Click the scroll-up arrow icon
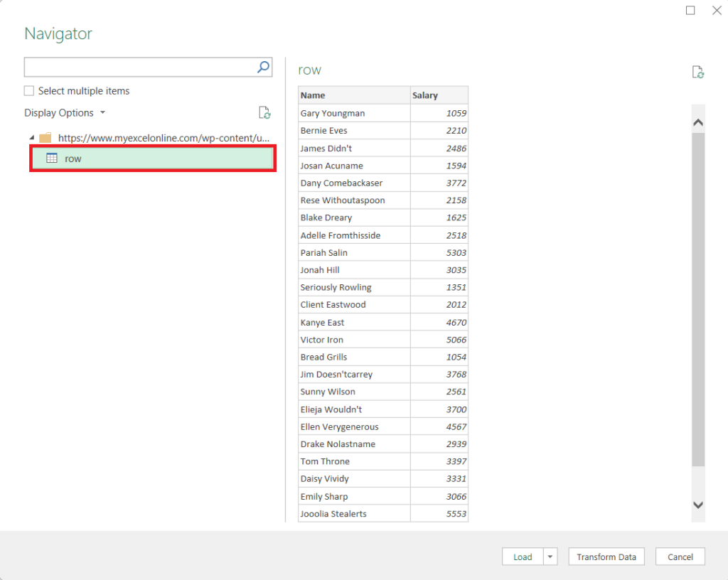Screen dimensions: 728x580 (698, 122)
